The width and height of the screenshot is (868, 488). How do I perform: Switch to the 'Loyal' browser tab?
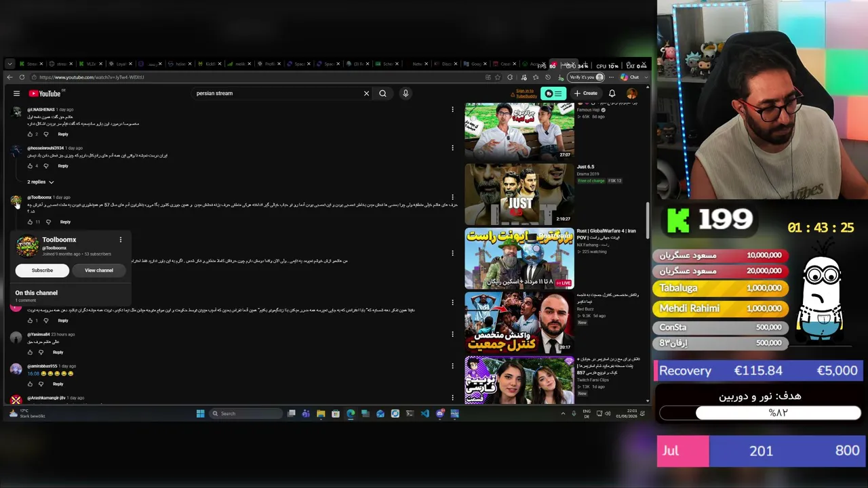coord(120,64)
